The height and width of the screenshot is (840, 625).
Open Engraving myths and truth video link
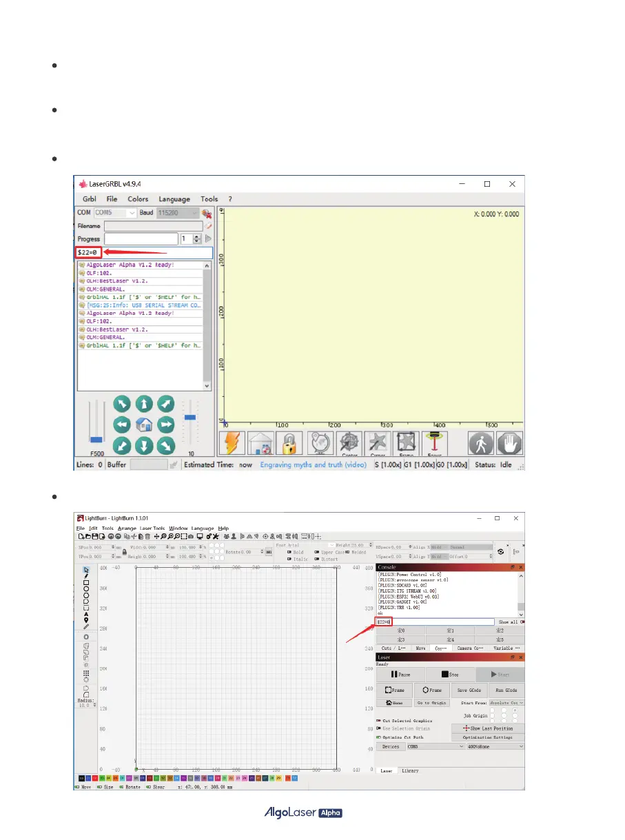[313, 464]
